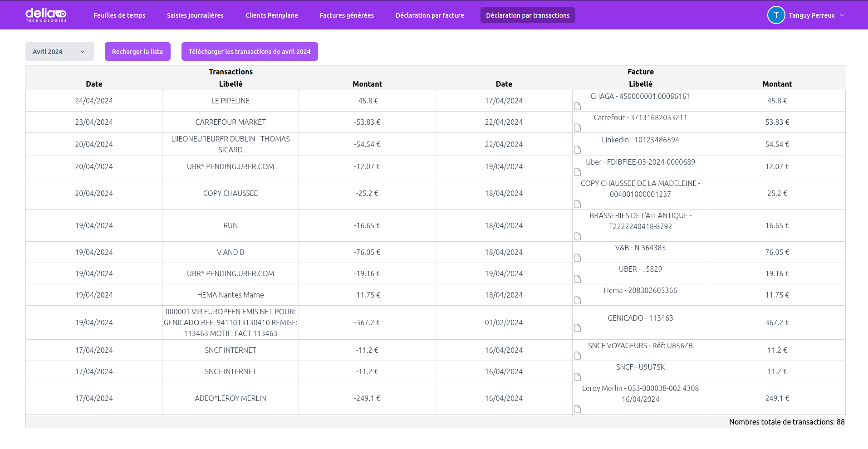Open the BRASSERIES DE L'ATLANTIQUE invoice icon
868x449 pixels.
pyautogui.click(x=578, y=236)
